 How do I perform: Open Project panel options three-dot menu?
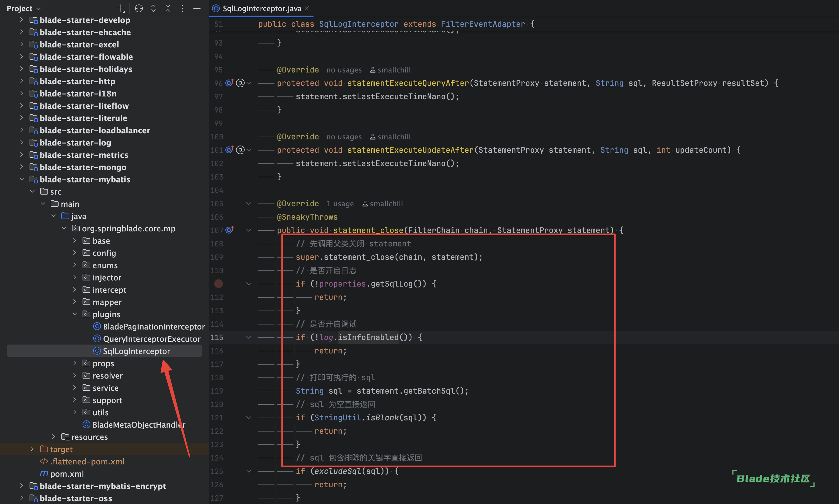click(x=182, y=8)
